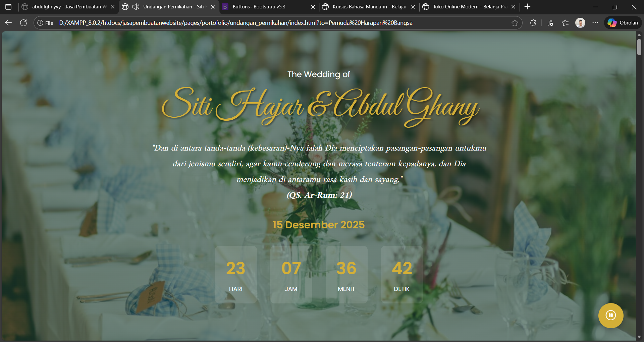Switch to the Buttons Bootstrap v5.3 tab
Screen dimensions: 644x342
pos(265,7)
